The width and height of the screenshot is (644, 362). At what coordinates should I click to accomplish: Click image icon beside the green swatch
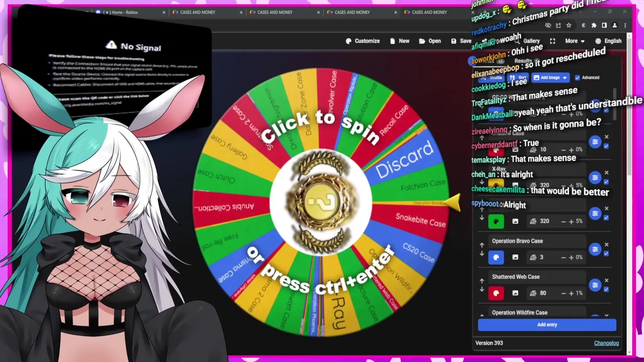pyautogui.click(x=515, y=221)
